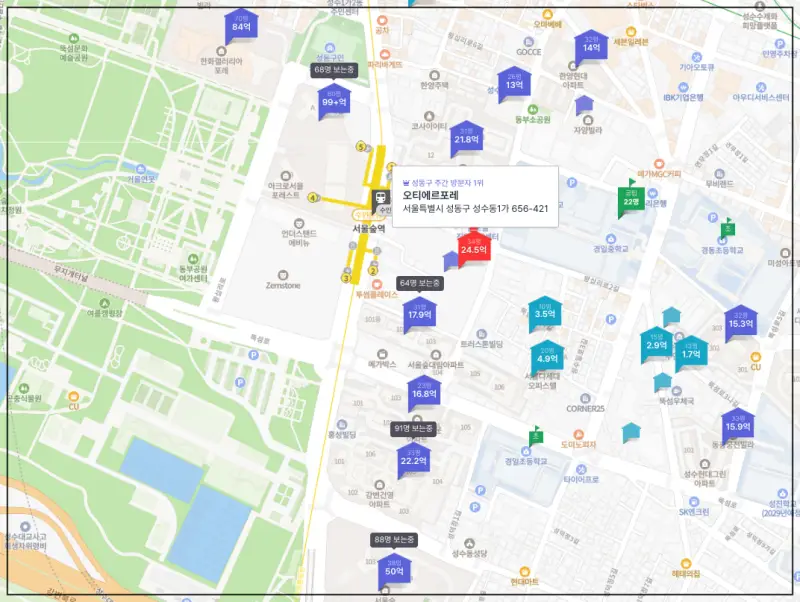This screenshot has width=800, height=602.
Task: Select the 99+억 house price marker
Action: point(334,101)
